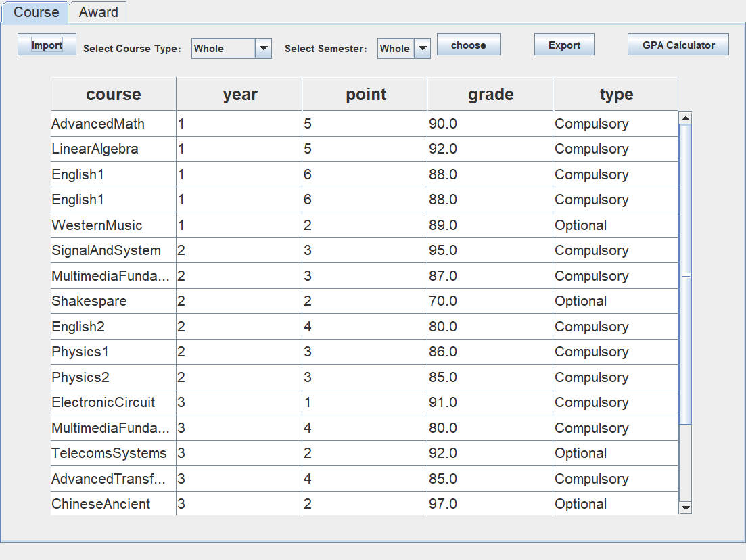Click the table's vertical scrollbar thumb
Screen dimensions: 746x560
pos(685,274)
